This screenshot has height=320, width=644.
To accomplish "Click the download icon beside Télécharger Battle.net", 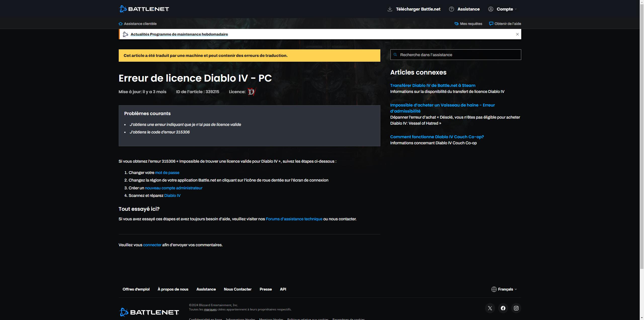I will tap(390, 9).
